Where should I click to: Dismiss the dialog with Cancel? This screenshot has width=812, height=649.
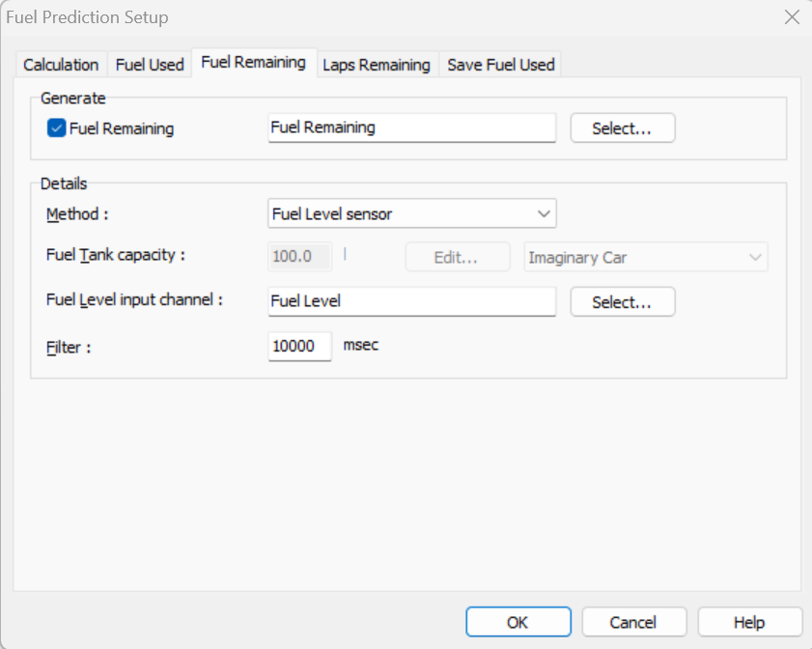point(633,622)
